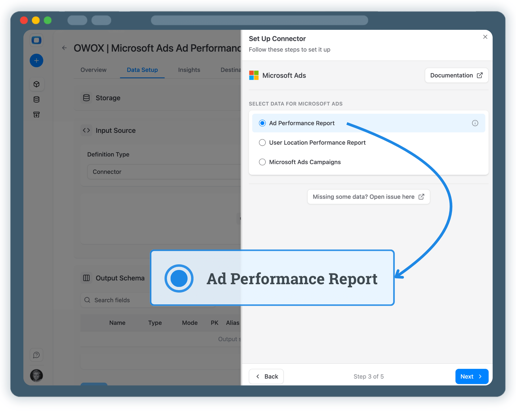The height and width of the screenshot is (420, 516).
Task: Click the OWOX logo in the sidebar
Action: pyautogui.click(x=36, y=40)
